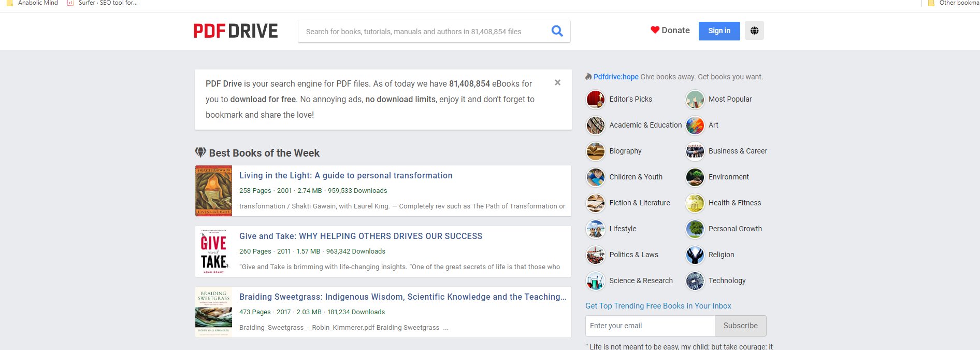Open the Anabolic Mind bookmark
980x350 pixels.
coord(32,3)
